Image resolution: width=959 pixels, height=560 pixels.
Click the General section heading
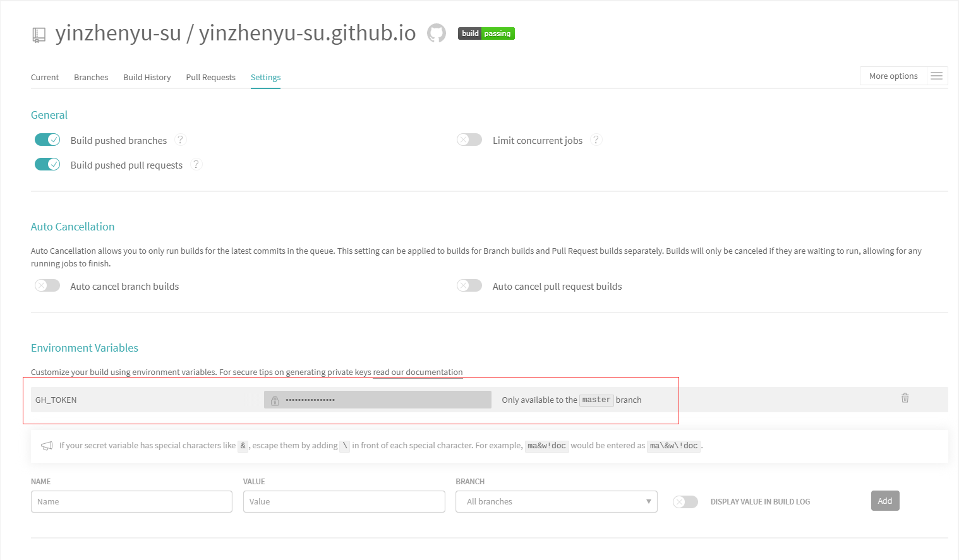pos(49,115)
